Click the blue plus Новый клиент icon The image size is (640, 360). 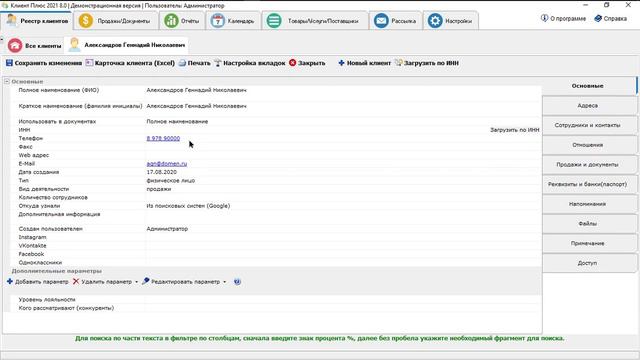341,63
